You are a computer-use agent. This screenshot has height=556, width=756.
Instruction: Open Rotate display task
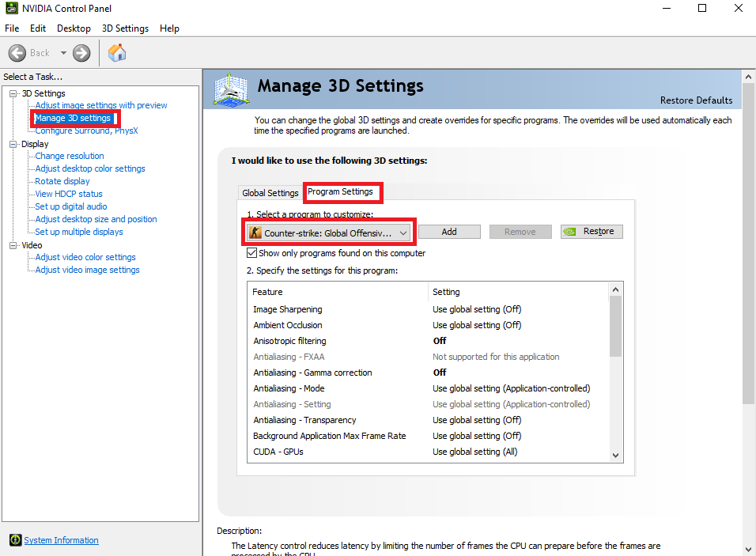pyautogui.click(x=62, y=181)
